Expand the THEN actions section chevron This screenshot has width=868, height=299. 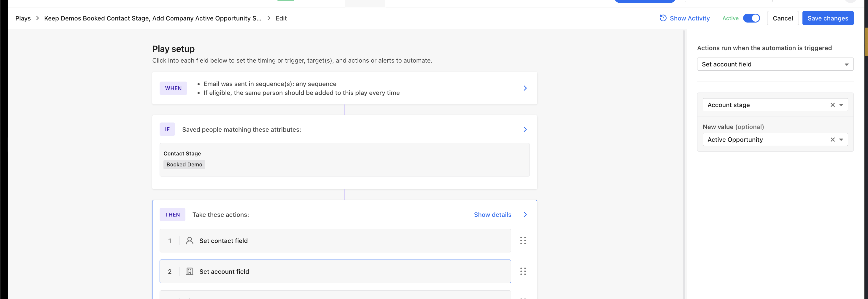[x=525, y=215]
